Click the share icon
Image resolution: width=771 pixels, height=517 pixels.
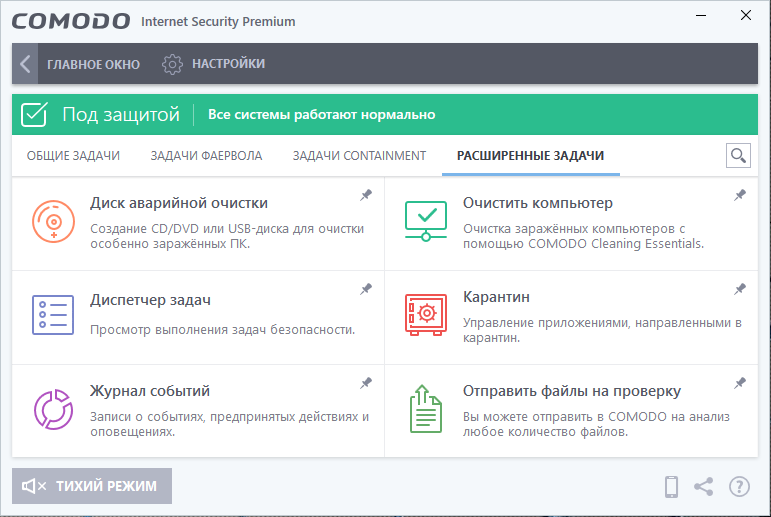pos(704,487)
